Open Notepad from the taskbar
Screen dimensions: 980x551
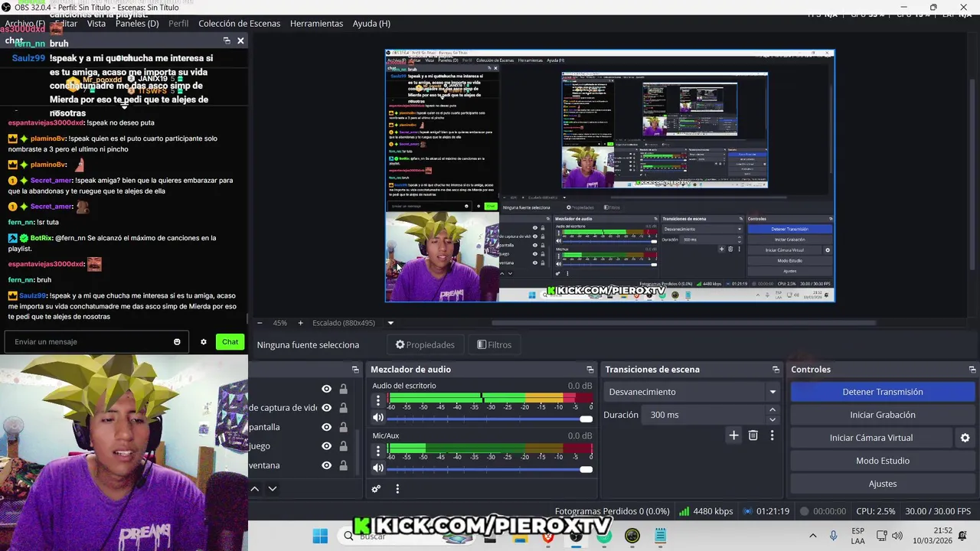pos(661,536)
